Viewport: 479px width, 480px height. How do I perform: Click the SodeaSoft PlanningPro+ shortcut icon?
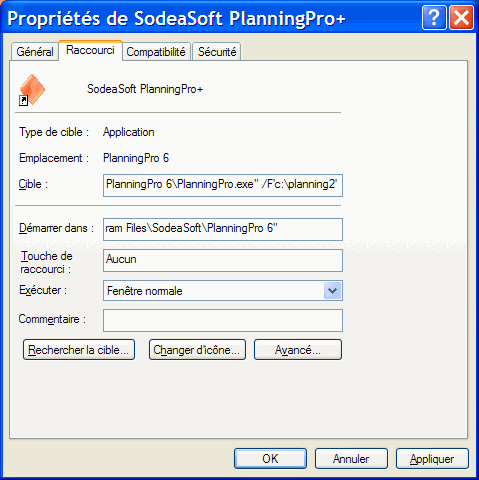pyautogui.click(x=32, y=90)
